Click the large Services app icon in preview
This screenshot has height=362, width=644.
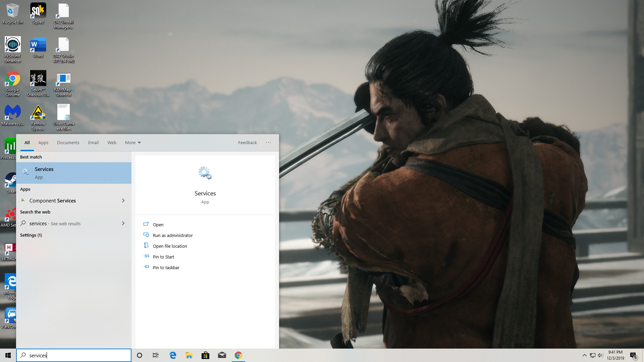pos(205,173)
